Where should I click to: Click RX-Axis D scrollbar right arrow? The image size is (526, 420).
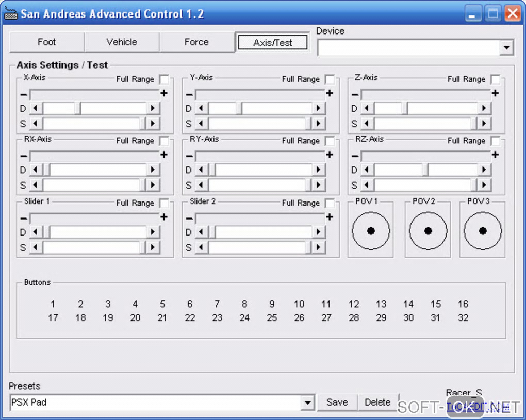(x=153, y=170)
